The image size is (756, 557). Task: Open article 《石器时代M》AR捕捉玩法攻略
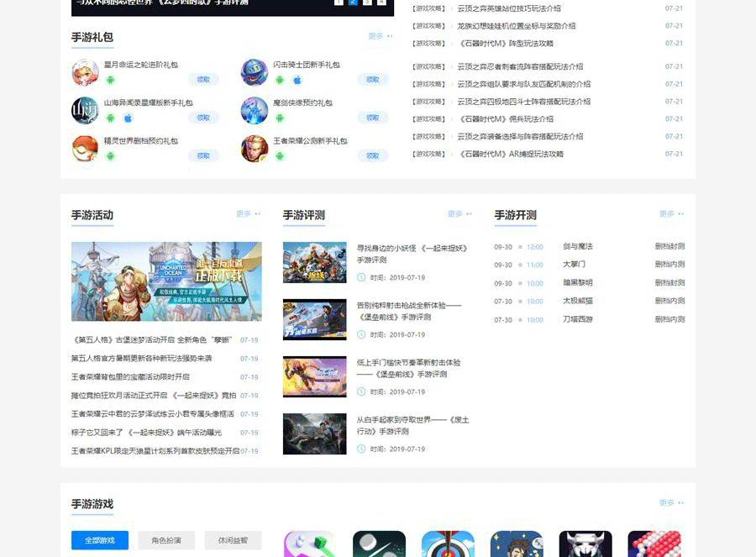point(510,154)
